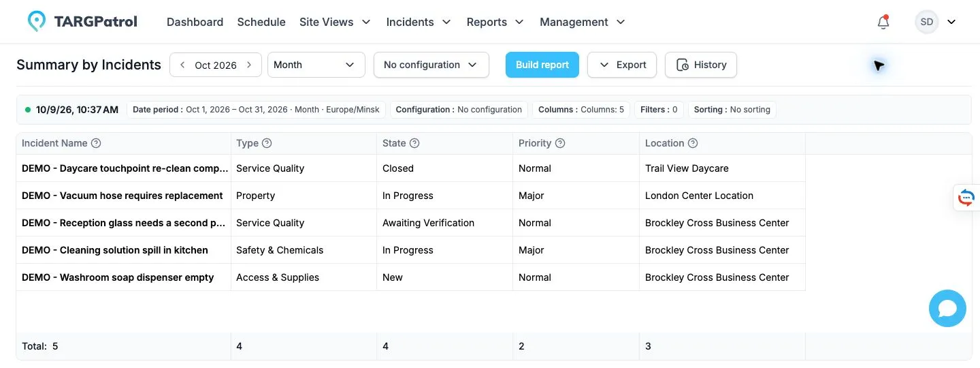This screenshot has height=368, width=980.
Task: Click the Build report button
Action: [542, 65]
